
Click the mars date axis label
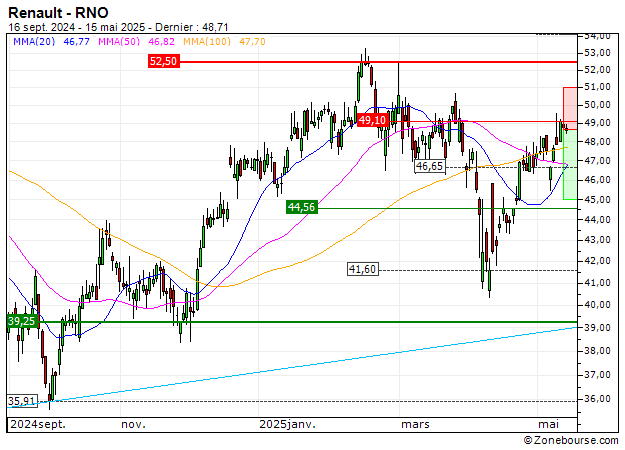415,424
